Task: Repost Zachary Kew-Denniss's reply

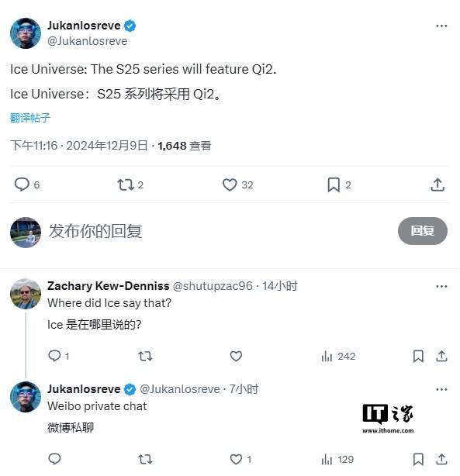Action: pos(145,356)
